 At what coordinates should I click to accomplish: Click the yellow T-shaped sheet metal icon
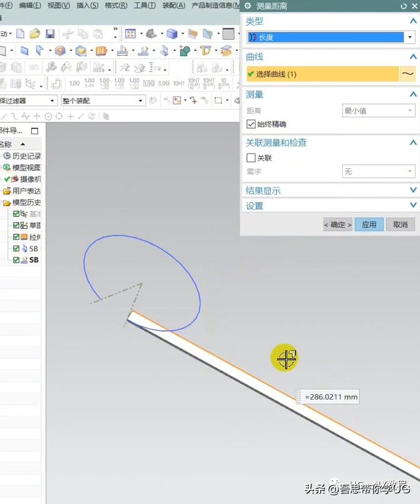pos(205,51)
